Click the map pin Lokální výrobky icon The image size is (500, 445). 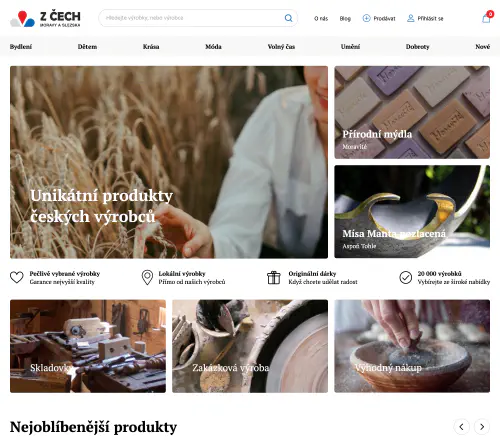tap(147, 277)
